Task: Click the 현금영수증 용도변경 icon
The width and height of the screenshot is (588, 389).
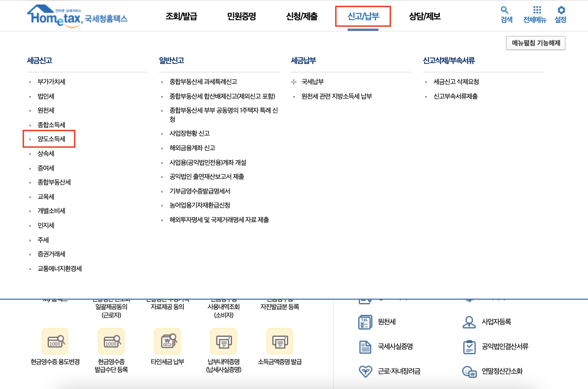Action: [55, 341]
